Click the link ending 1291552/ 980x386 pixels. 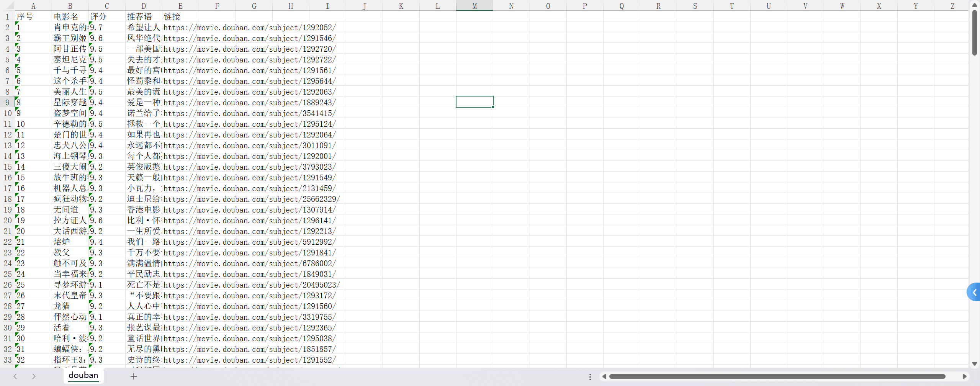coord(250,360)
